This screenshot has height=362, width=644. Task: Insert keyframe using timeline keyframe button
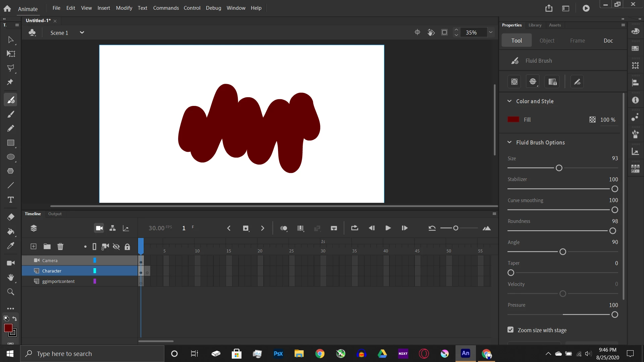[246, 228]
